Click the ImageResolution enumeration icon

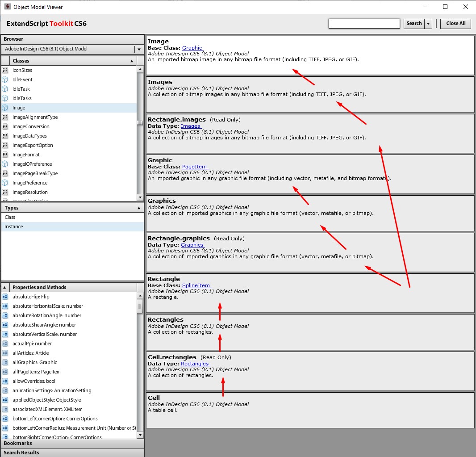(5, 193)
